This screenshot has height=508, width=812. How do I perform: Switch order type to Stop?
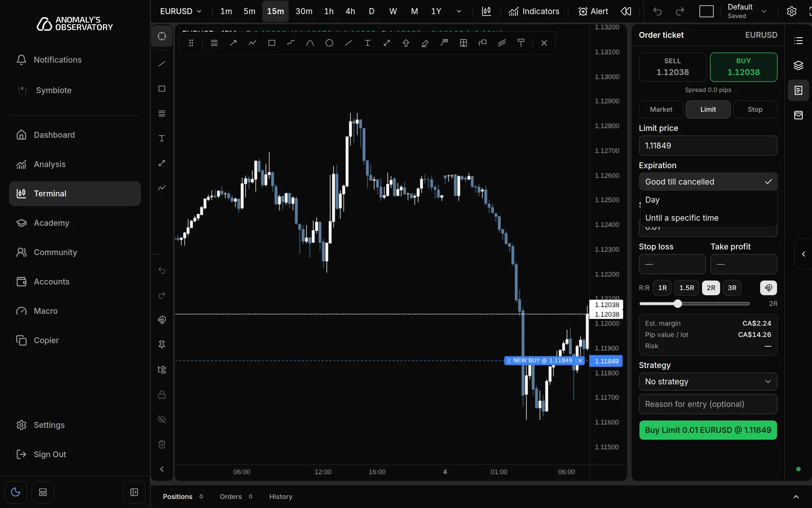click(x=755, y=109)
